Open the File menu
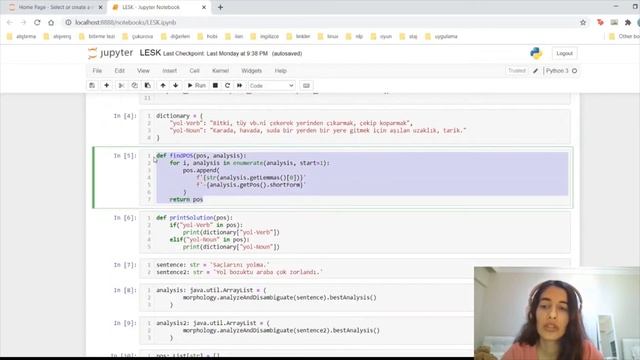 (97, 71)
